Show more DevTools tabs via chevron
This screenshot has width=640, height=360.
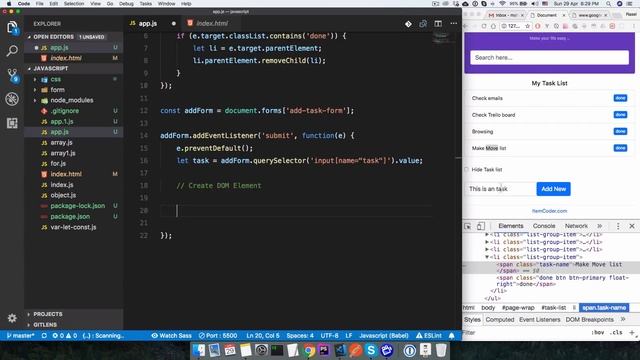click(x=600, y=226)
